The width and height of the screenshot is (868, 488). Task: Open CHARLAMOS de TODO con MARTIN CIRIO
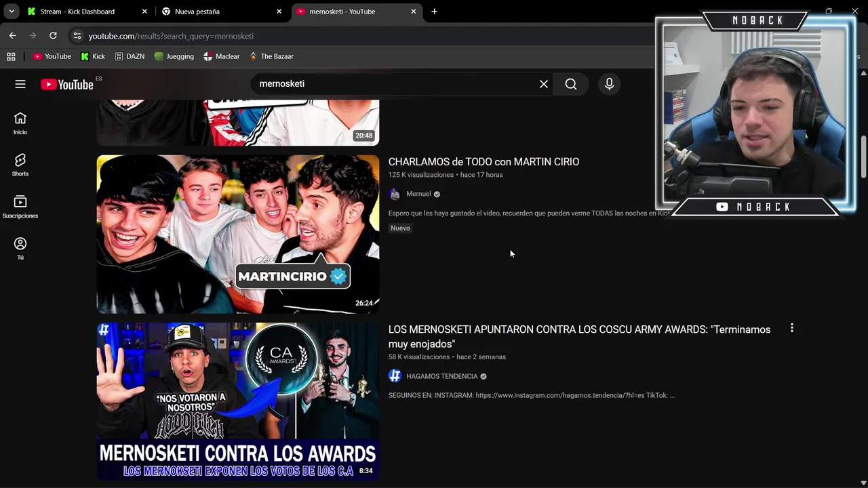[x=484, y=162]
